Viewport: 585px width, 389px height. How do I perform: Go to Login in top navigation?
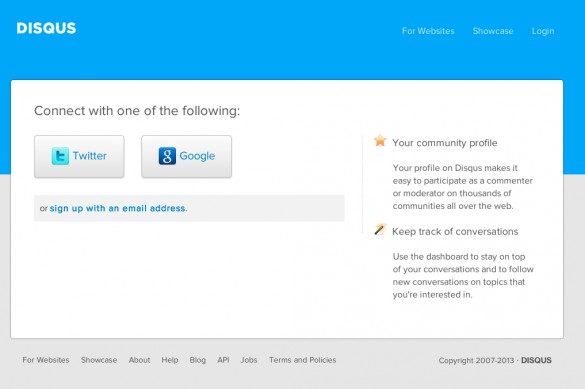click(x=543, y=31)
